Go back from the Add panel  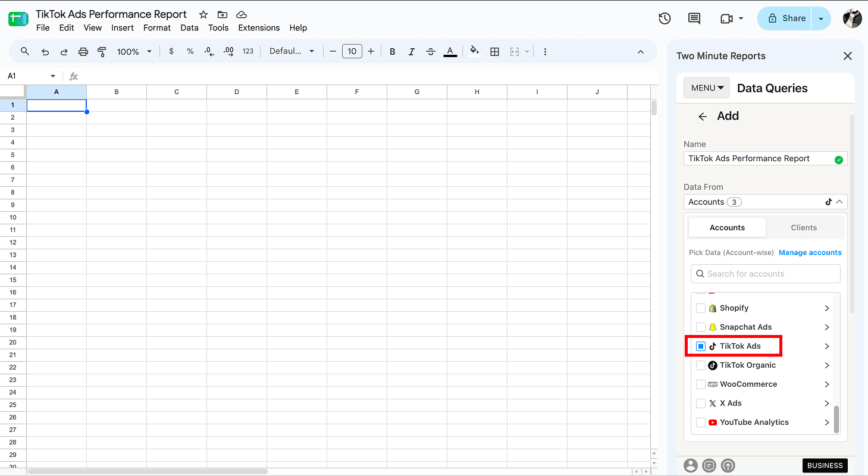coord(703,117)
